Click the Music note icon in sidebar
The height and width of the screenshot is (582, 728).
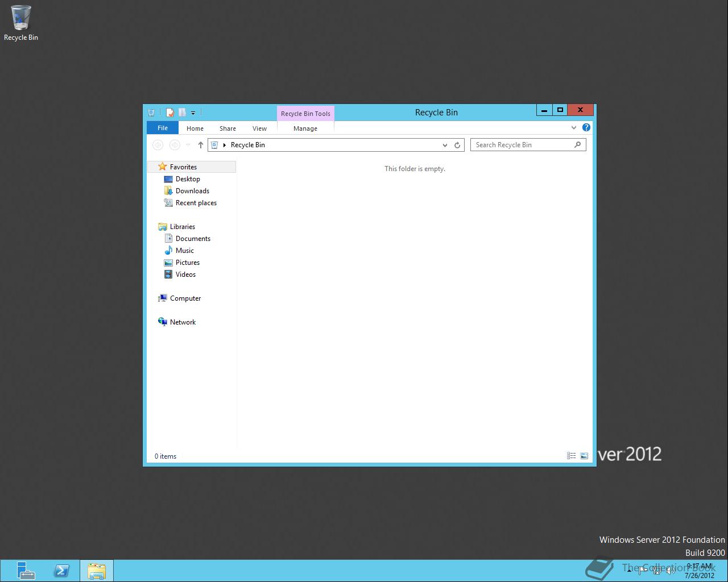pos(168,251)
